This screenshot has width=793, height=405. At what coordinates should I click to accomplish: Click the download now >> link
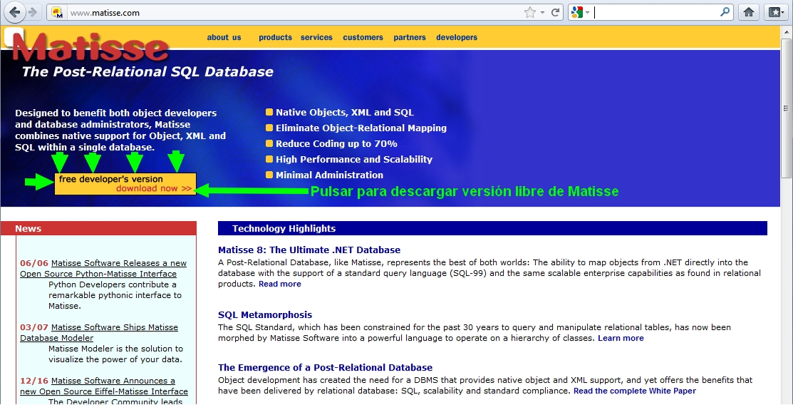154,189
